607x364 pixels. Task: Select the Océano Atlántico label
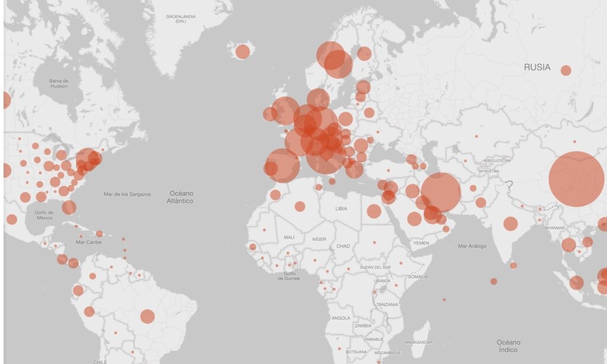(181, 197)
